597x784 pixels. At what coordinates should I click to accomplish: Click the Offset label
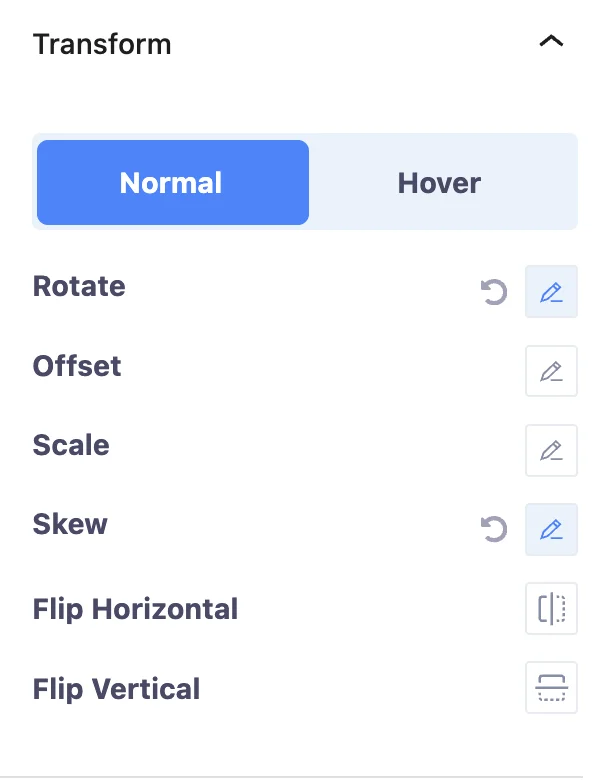tap(77, 366)
